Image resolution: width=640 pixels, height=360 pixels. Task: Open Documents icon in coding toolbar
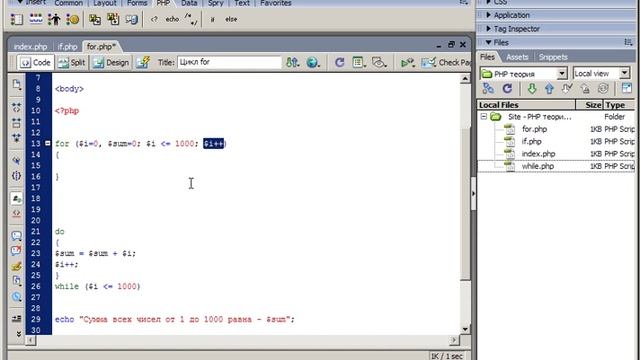coord(16,84)
